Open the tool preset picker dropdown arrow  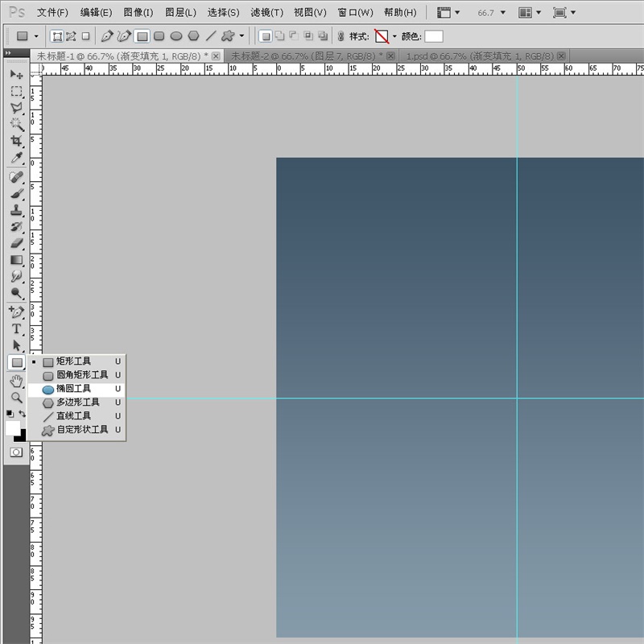click(x=36, y=36)
